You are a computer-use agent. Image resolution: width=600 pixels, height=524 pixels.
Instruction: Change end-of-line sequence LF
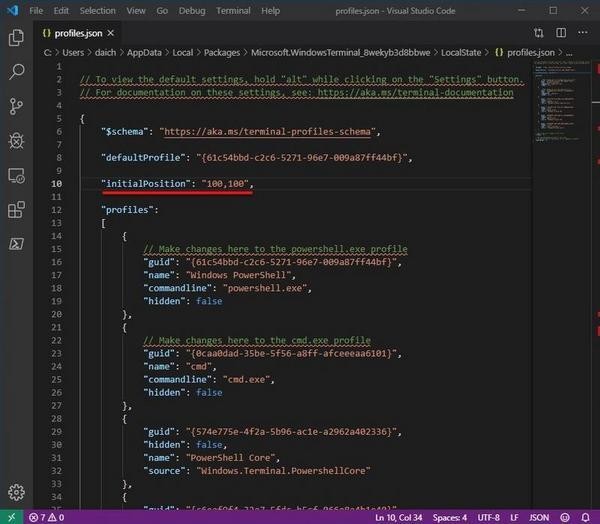click(514, 517)
